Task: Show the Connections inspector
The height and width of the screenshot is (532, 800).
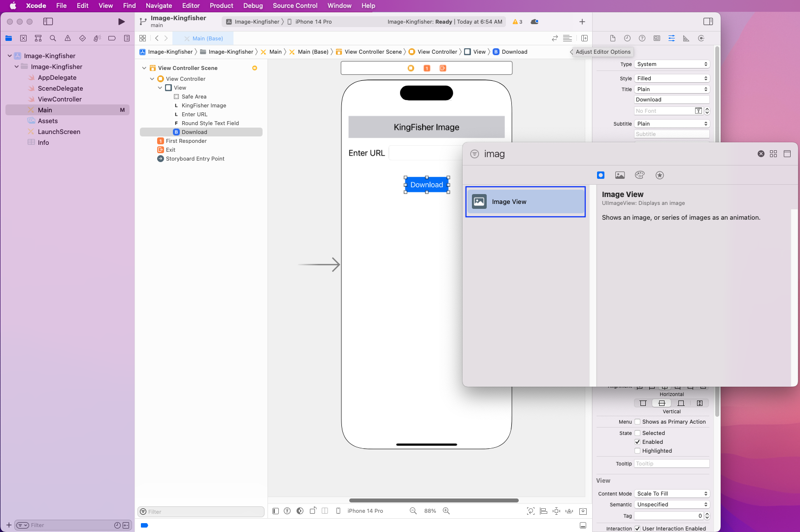Action: (701, 38)
